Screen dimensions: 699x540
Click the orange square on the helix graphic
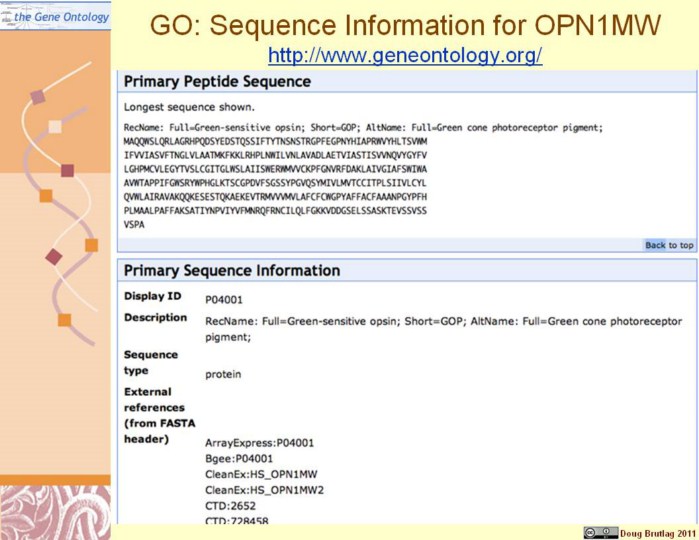45,195
